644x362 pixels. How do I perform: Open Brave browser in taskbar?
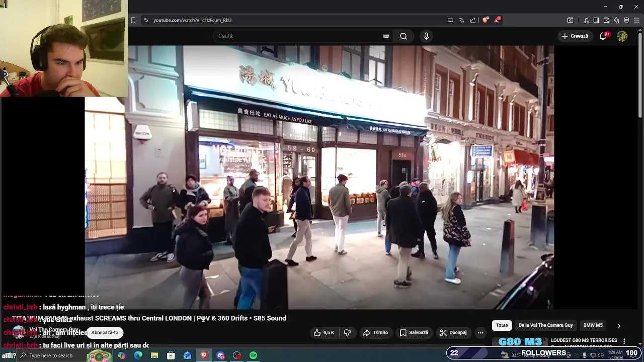point(204,355)
